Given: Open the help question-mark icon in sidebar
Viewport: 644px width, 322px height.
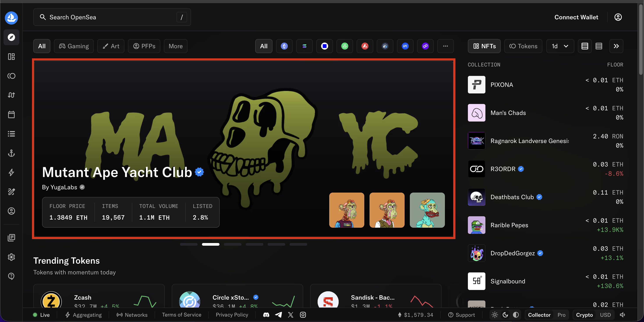Looking at the screenshot, I should (x=11, y=276).
